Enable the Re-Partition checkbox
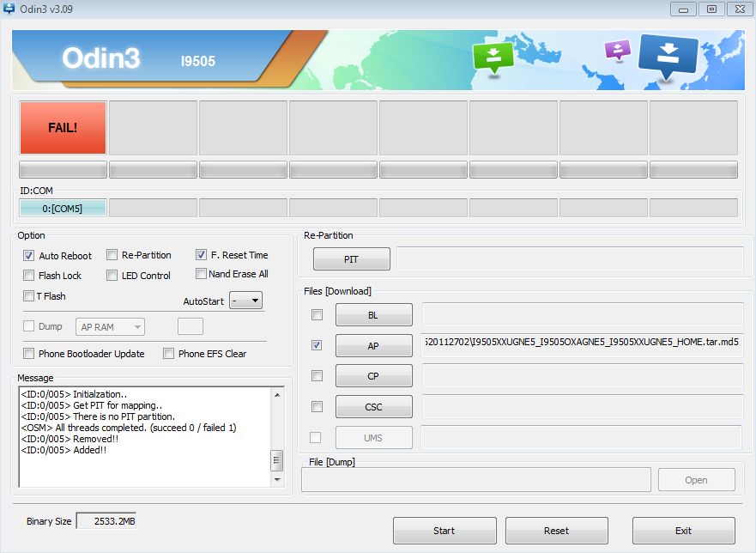The height and width of the screenshot is (553, 756). point(112,254)
